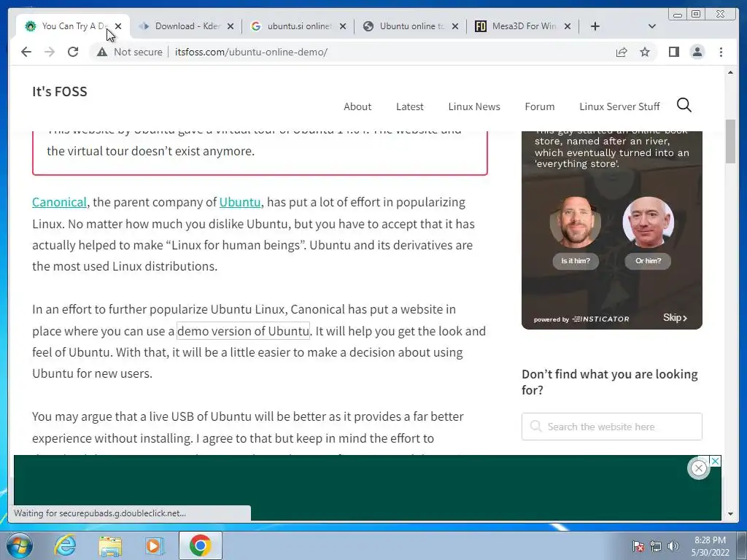Open the Windows Start menu
Screen dimensions: 747x560
click(19, 545)
